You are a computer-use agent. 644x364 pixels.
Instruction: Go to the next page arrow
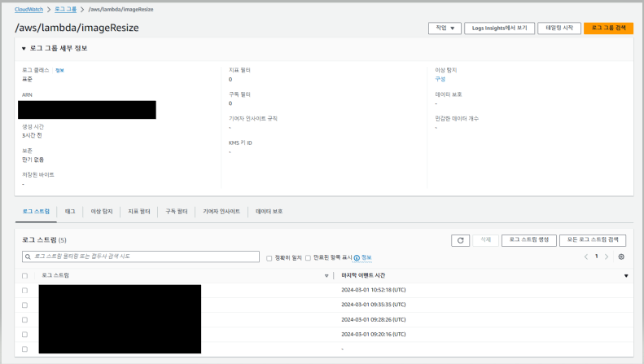tap(607, 257)
